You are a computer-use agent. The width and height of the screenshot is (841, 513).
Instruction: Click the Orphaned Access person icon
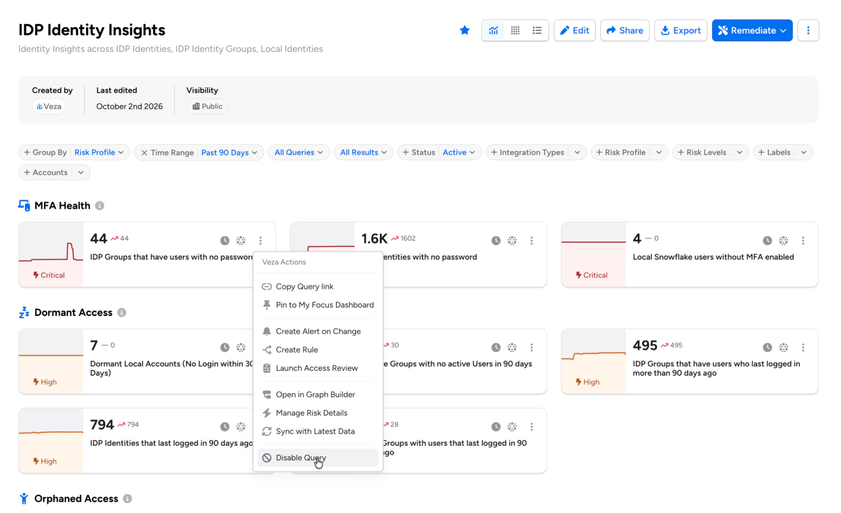click(24, 499)
